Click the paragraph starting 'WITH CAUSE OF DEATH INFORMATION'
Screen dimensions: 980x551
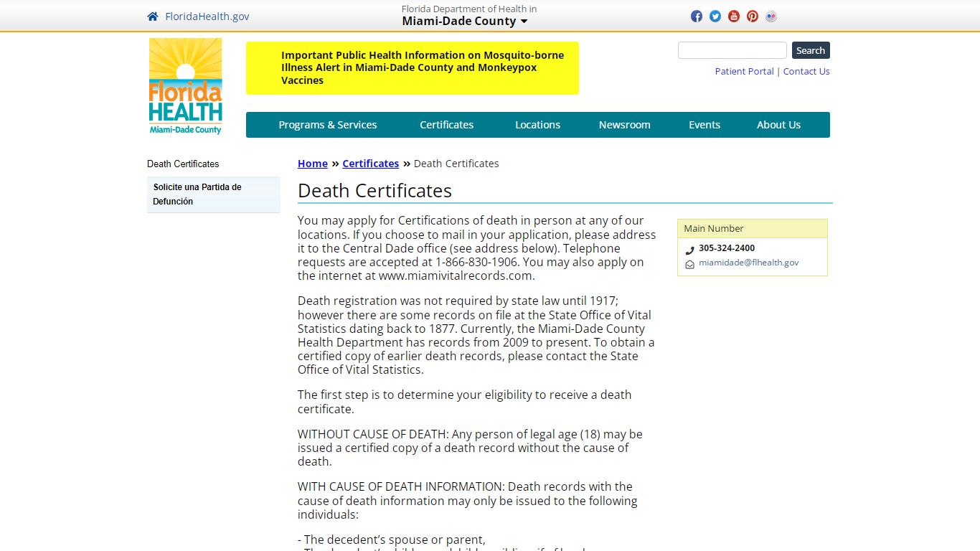(x=468, y=501)
